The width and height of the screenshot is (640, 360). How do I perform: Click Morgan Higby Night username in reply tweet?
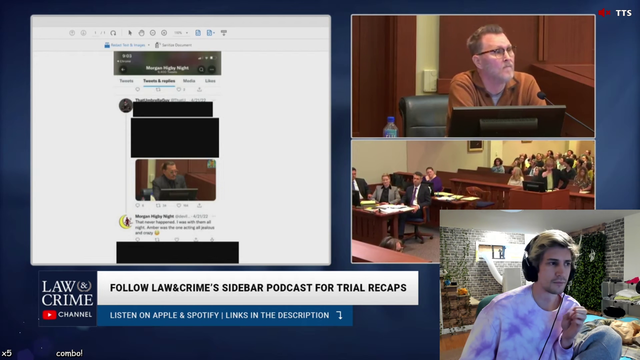154,216
